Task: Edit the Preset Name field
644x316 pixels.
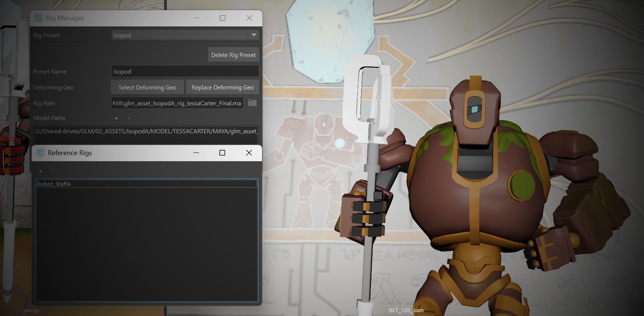Action: tap(185, 71)
